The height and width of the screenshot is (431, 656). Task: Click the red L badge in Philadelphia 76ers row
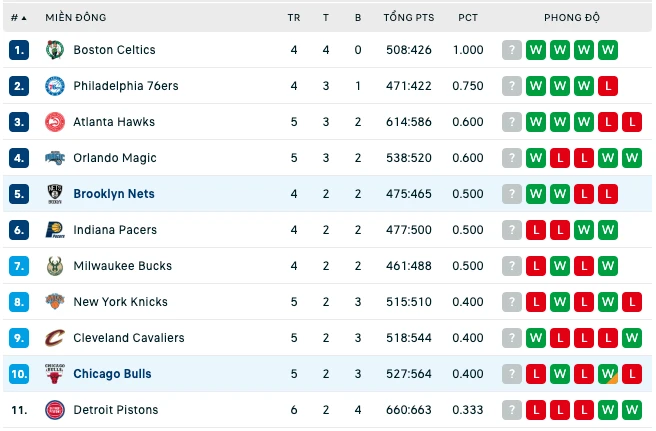tap(608, 86)
